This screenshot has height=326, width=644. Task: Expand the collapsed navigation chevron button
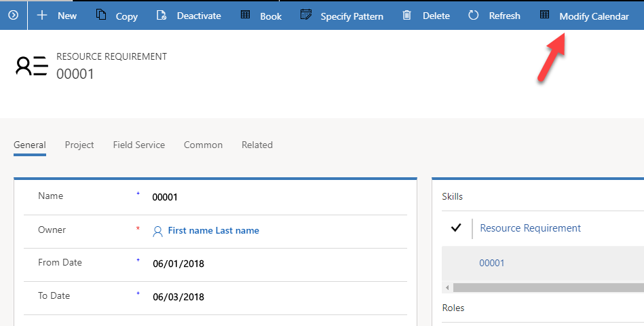pos(13,15)
